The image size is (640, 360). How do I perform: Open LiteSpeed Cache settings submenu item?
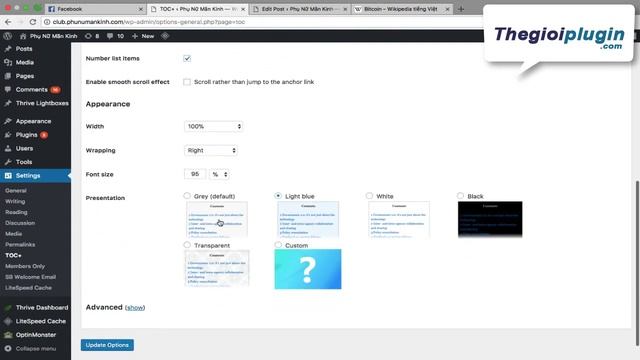point(28,288)
